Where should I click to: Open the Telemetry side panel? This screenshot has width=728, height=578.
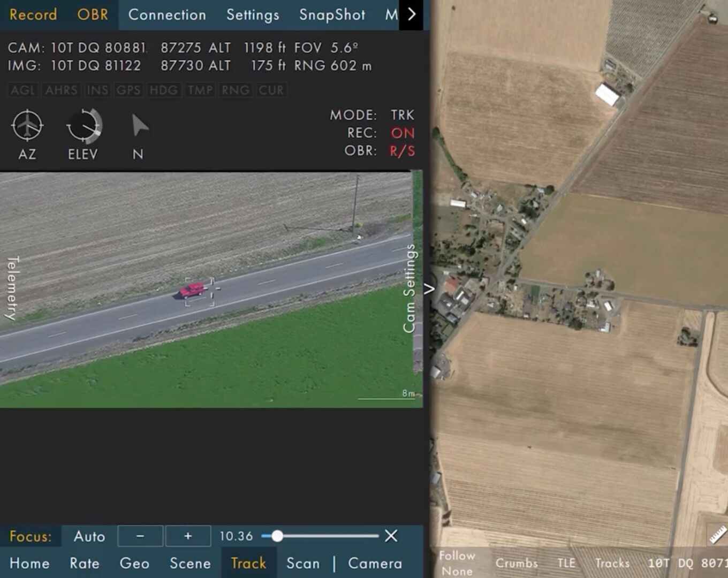tap(12, 288)
